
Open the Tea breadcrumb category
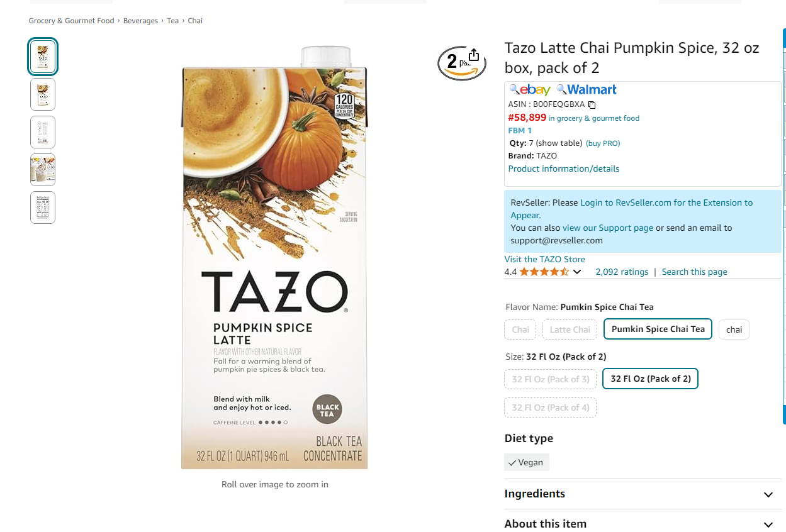[x=172, y=21]
